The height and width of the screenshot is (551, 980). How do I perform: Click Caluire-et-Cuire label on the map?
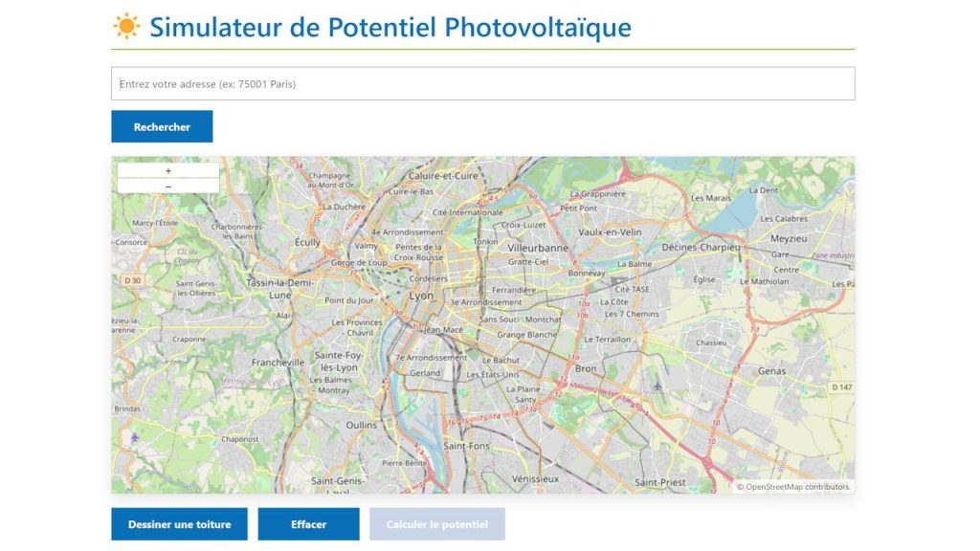click(443, 176)
